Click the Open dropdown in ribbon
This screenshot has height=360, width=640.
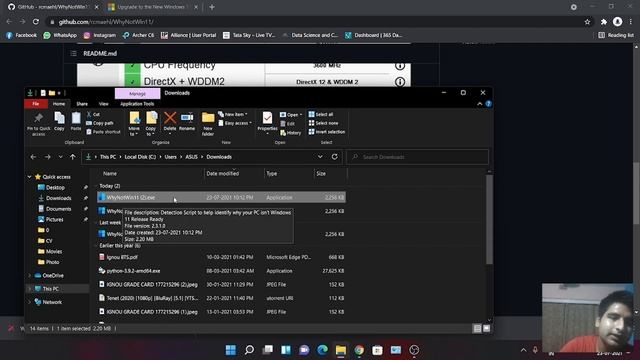(291, 115)
